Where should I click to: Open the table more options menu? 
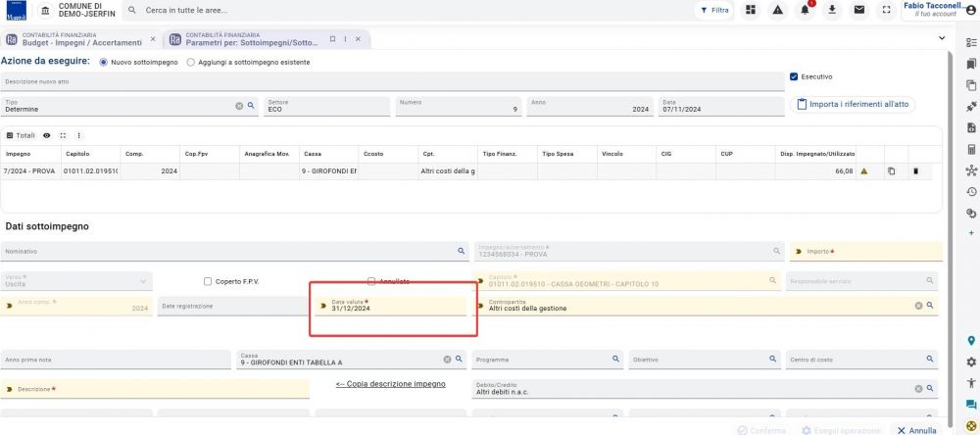coord(78,135)
